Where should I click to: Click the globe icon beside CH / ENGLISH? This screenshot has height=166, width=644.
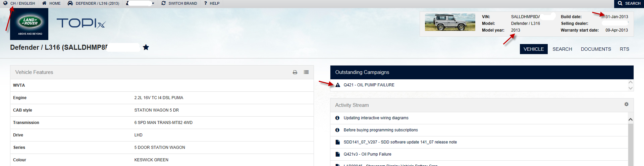5,3
